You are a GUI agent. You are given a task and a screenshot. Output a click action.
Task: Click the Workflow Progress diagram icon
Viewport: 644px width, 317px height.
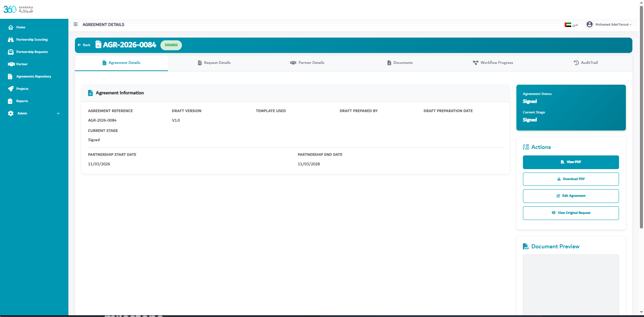point(475,63)
